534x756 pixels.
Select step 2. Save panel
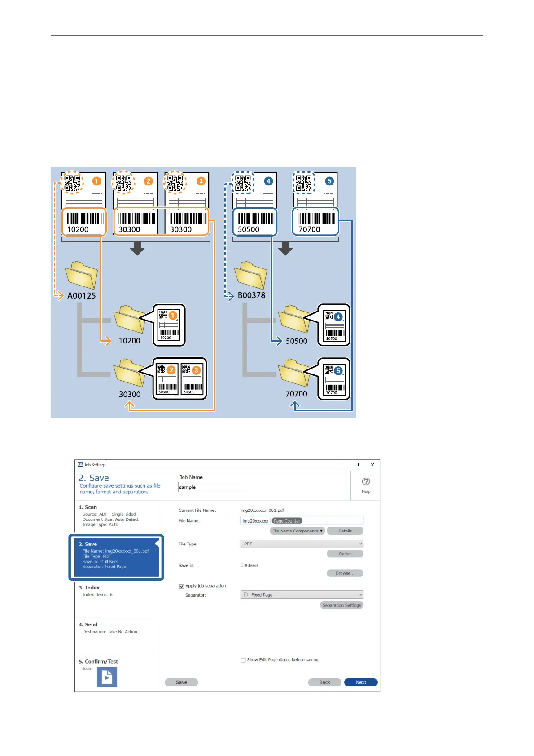(x=116, y=557)
